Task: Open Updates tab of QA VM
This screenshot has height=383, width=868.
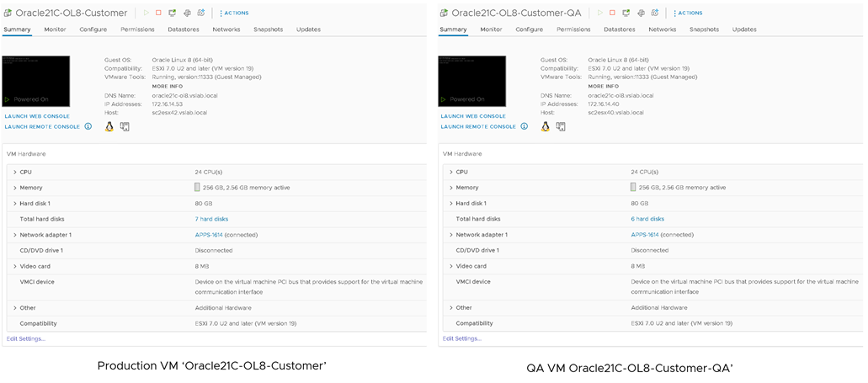Action: [x=744, y=29]
